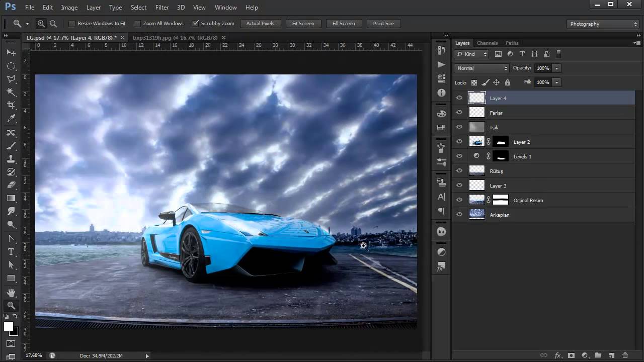644x362 pixels.
Task: Open the Filter menu
Action: pos(162,8)
